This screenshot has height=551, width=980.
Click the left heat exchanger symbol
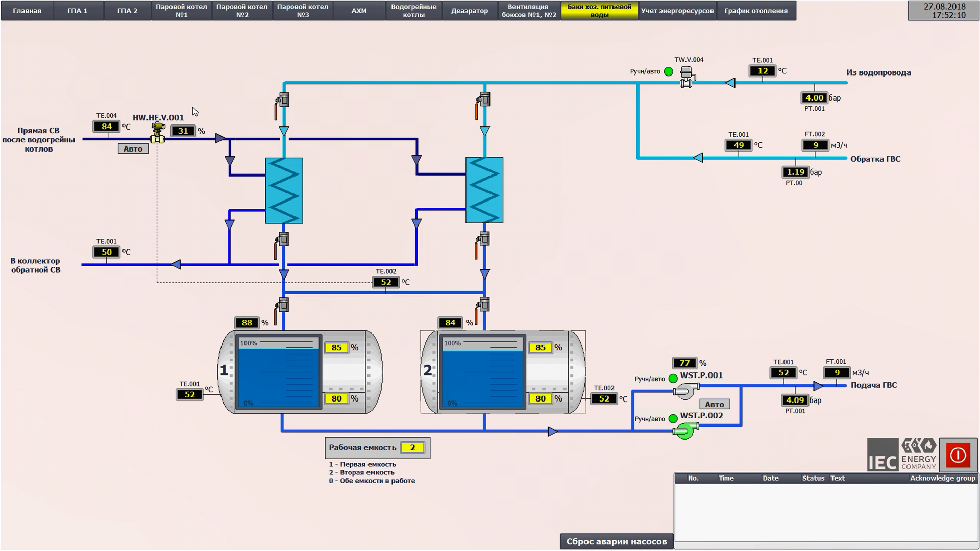pos(284,191)
